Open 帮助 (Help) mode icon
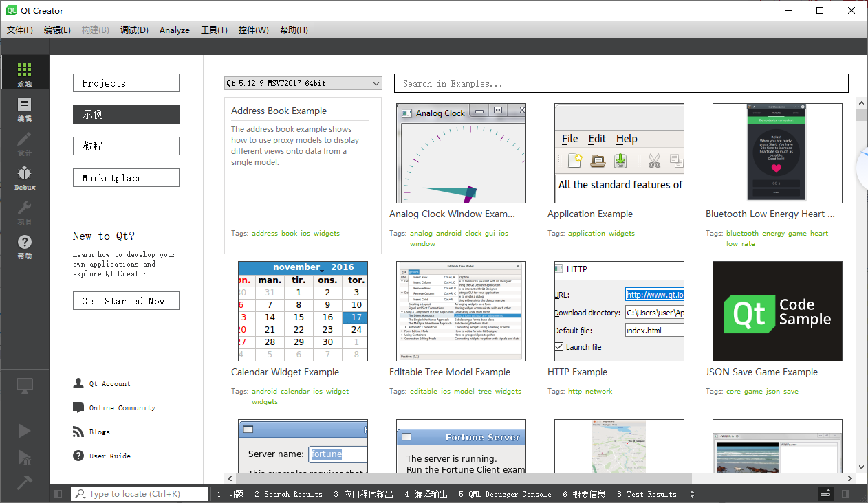Screen dimensions: 868x503 (x=24, y=245)
